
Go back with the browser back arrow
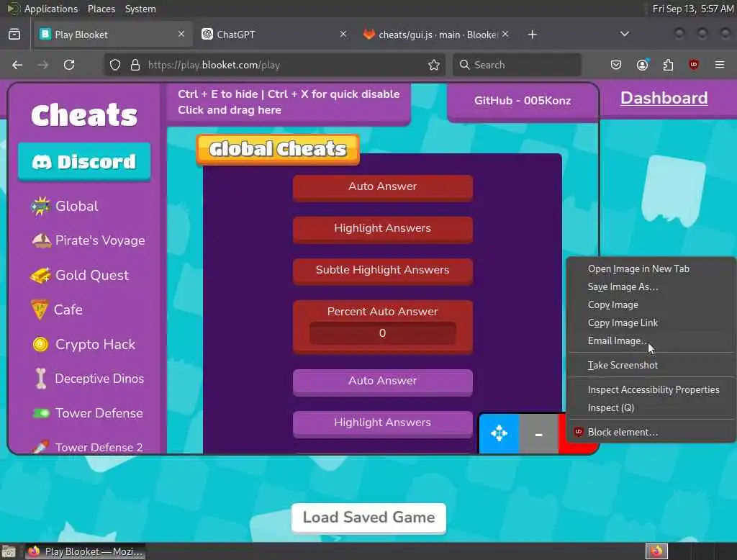point(17,65)
